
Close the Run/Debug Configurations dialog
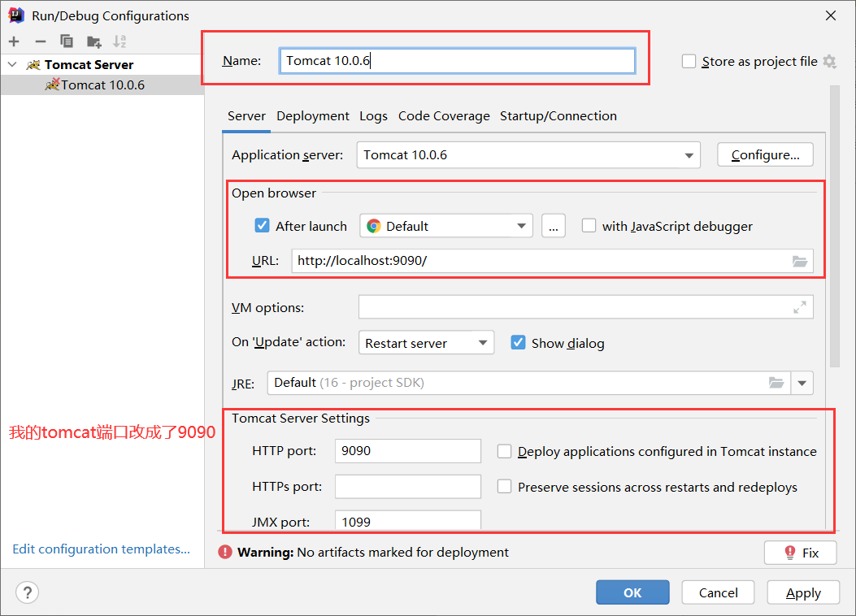(x=830, y=15)
